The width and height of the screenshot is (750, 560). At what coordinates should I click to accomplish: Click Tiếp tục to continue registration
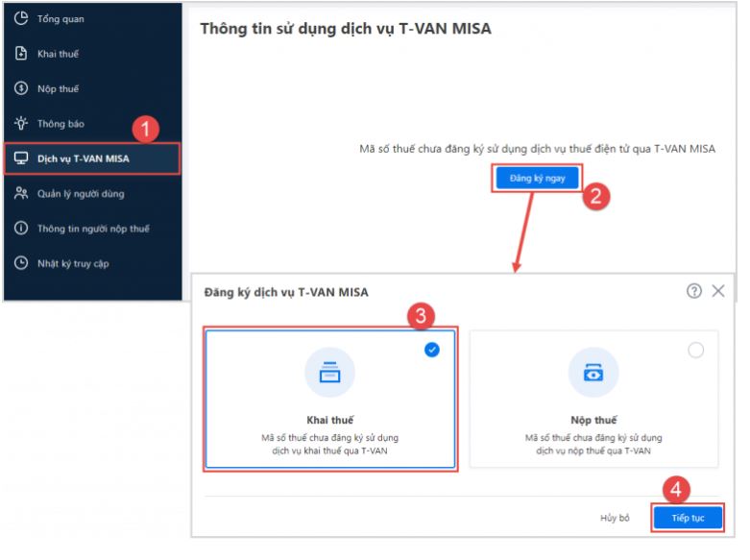[x=688, y=518]
